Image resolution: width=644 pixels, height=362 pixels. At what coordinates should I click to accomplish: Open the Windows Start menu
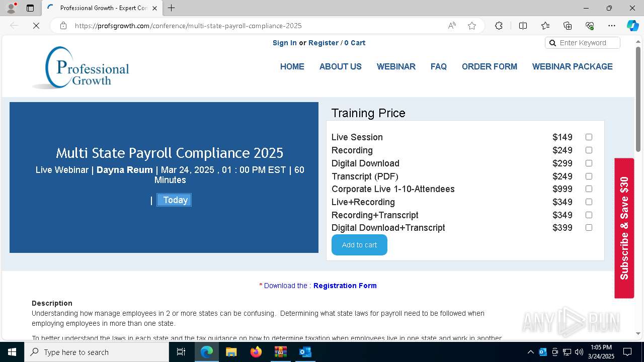(x=12, y=352)
